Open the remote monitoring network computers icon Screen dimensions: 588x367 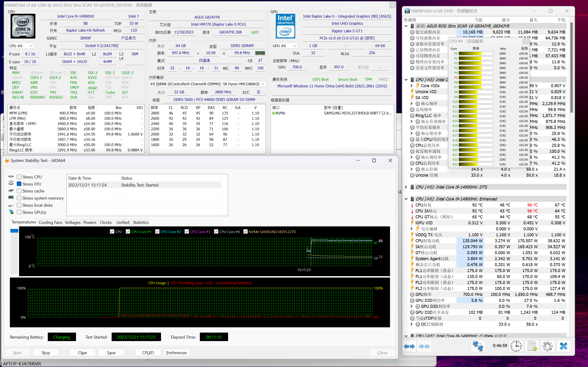[x=478, y=346]
